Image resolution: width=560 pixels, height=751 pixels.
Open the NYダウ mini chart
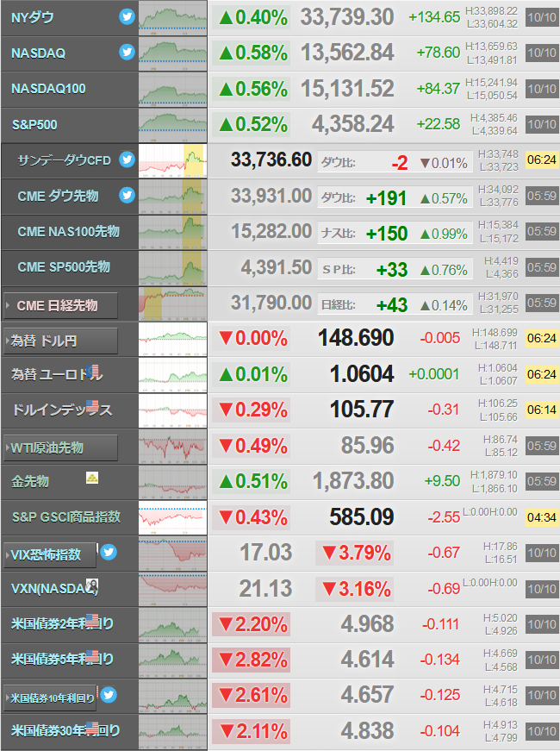(x=173, y=18)
